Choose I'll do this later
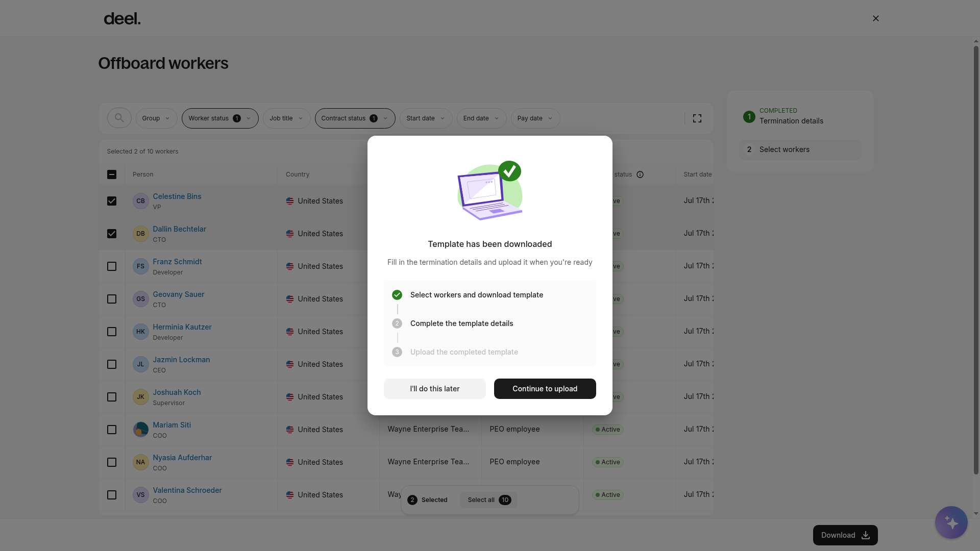 [434, 389]
